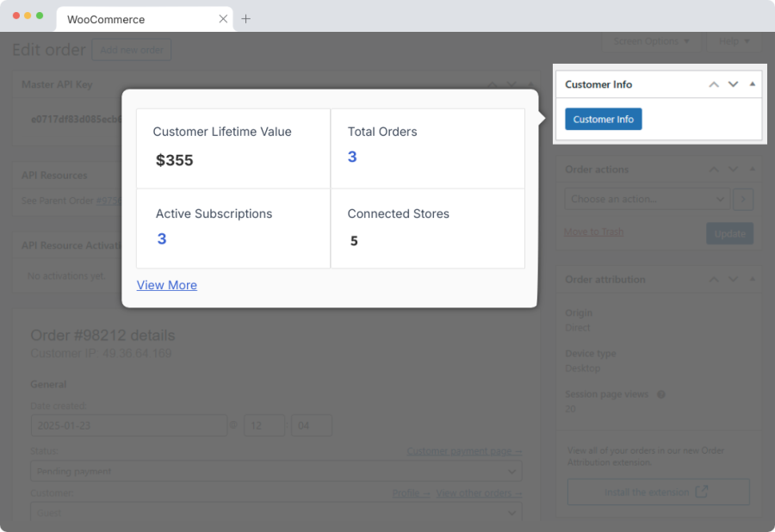Move Customer Info panel down
The height and width of the screenshot is (532, 775).
[x=734, y=84]
